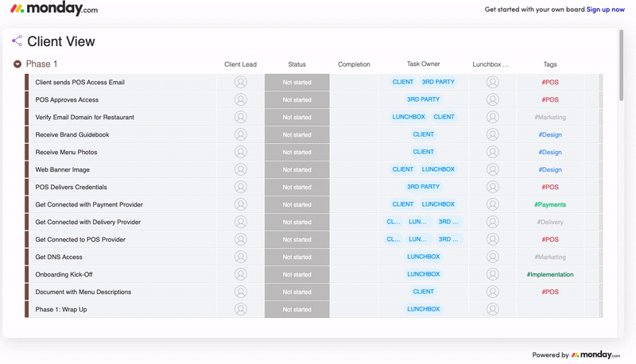The width and height of the screenshot is (636, 364).
Task: Click the share icon beside Client View
Action: [17, 41]
